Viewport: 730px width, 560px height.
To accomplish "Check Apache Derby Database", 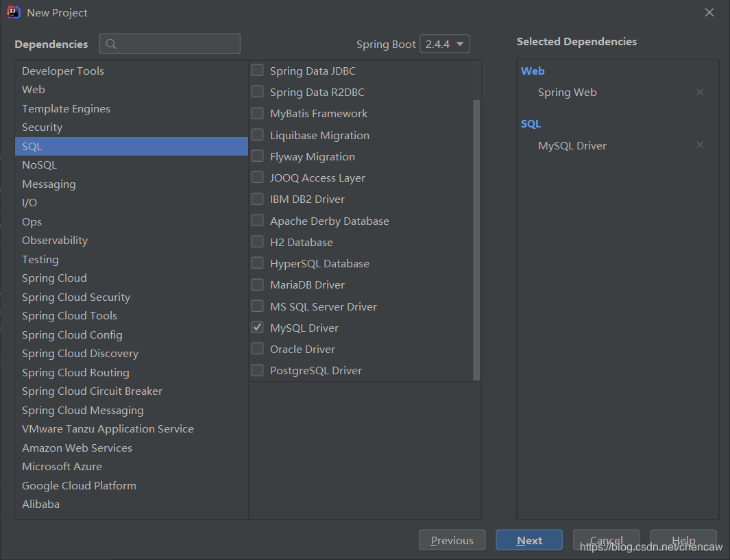I will tap(258, 220).
